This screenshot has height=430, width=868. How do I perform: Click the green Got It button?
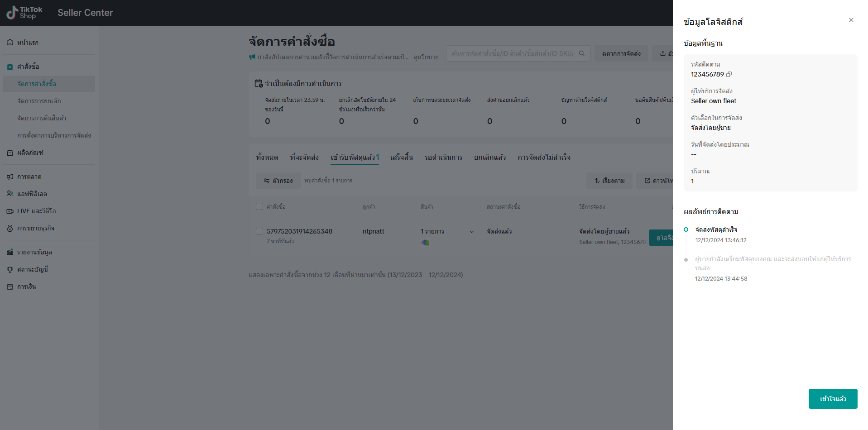click(x=833, y=399)
